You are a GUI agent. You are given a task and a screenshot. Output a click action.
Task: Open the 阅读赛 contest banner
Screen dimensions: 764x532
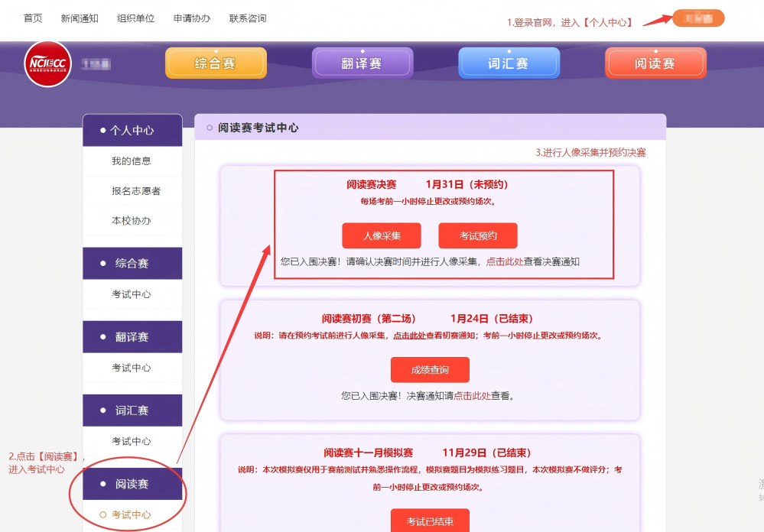655,64
